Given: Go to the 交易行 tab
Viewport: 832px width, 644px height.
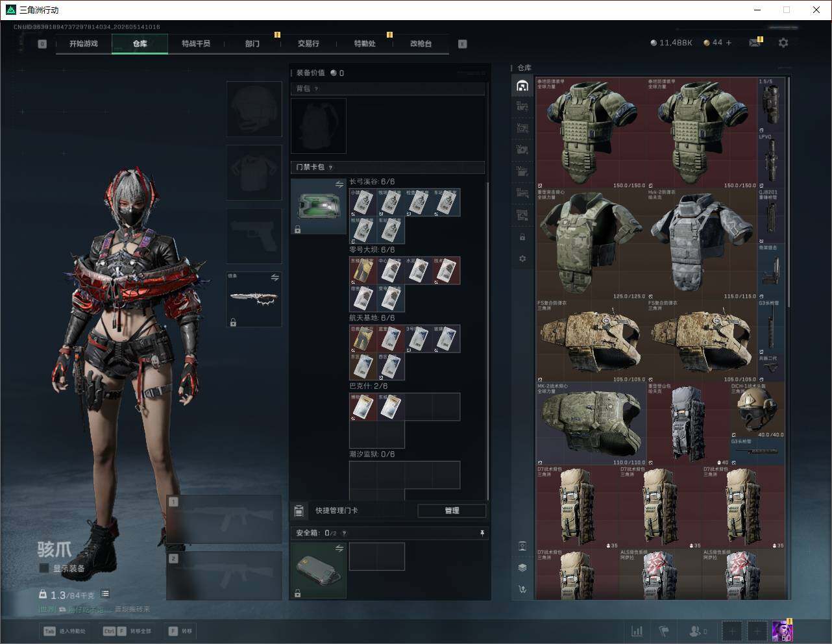Looking at the screenshot, I should point(308,43).
